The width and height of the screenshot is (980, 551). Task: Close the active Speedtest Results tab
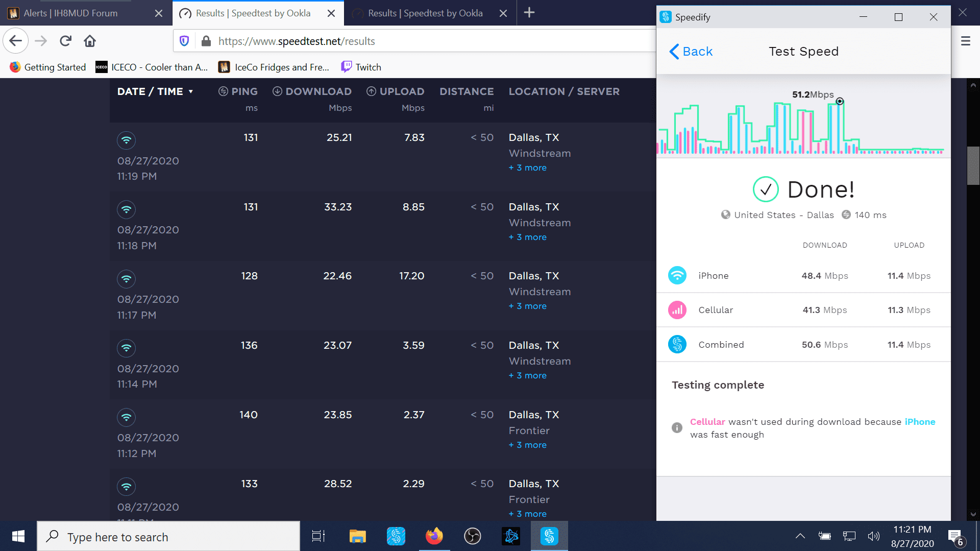(331, 13)
